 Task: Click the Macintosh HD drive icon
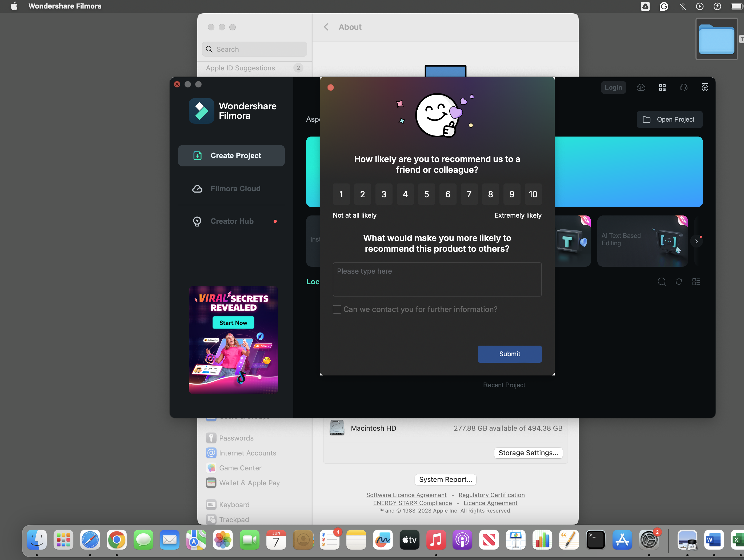tap(337, 428)
